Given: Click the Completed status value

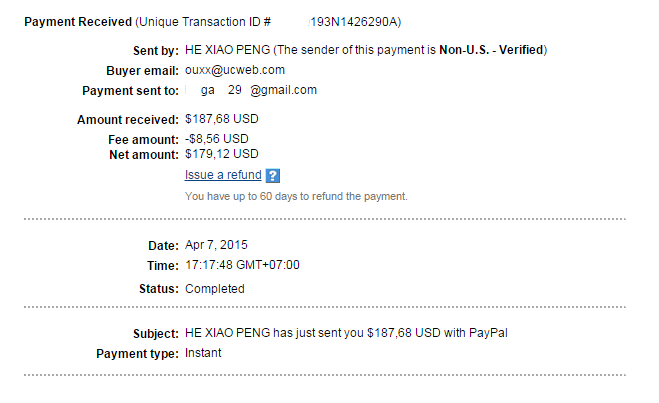Looking at the screenshot, I should point(214,289).
